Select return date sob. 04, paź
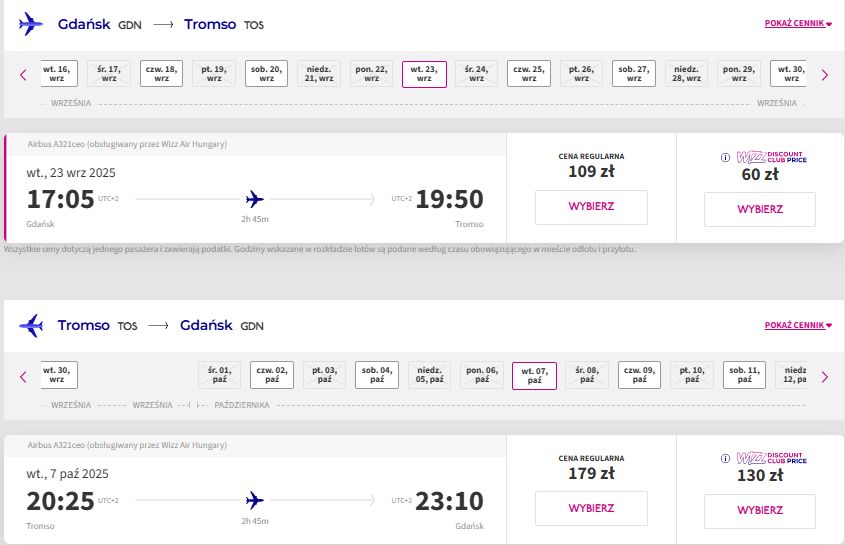Screen dimensions: 845x545 tap(377, 375)
